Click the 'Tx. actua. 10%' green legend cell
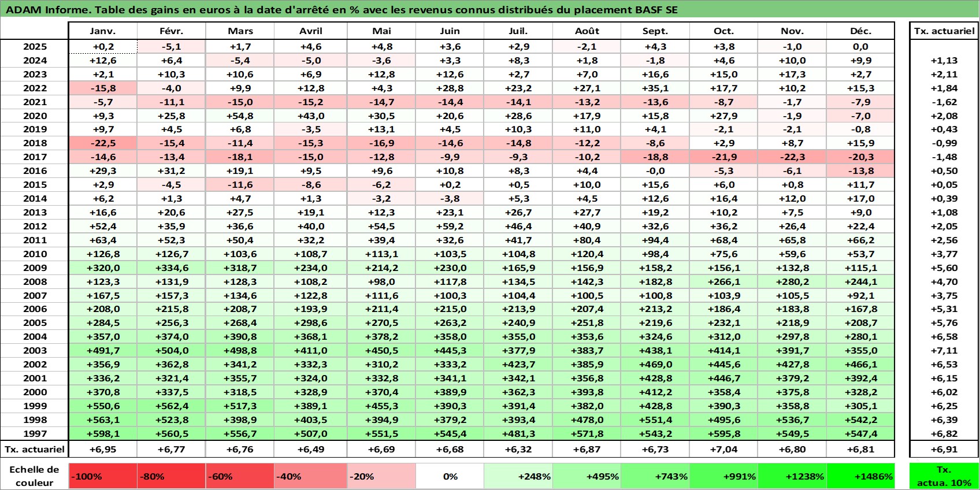 pyautogui.click(x=944, y=476)
